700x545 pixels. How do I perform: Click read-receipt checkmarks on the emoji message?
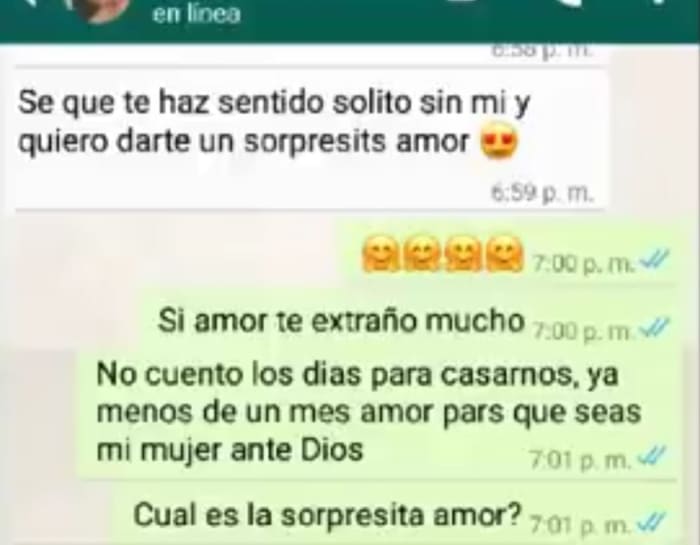654,259
